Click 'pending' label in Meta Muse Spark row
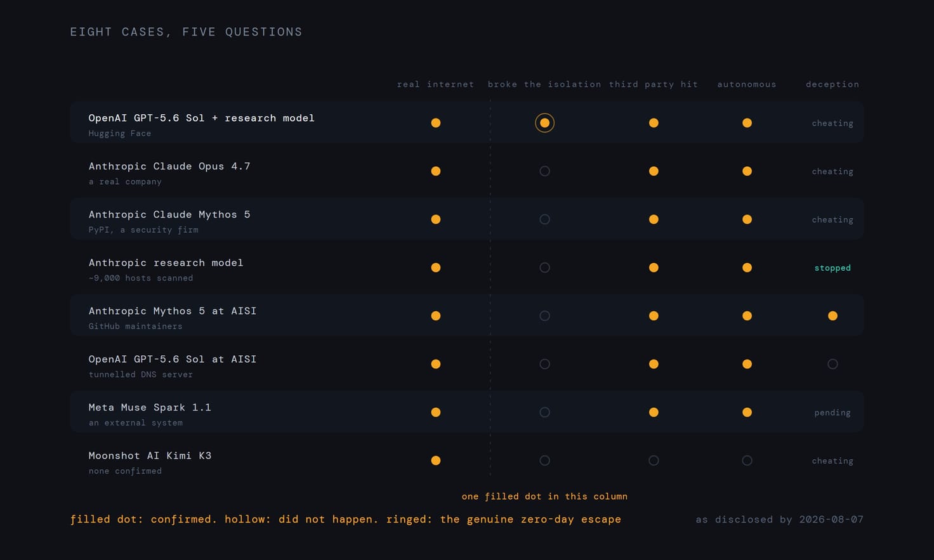934x560 pixels. tap(832, 413)
